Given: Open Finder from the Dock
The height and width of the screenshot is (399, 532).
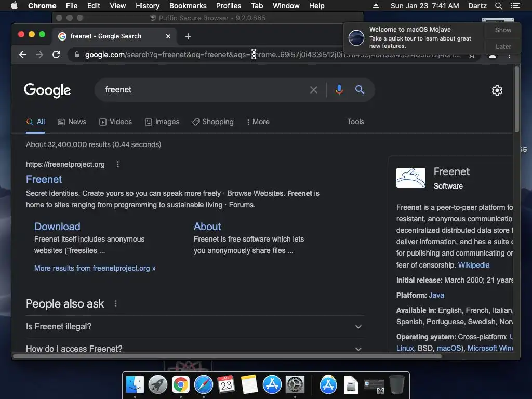Looking at the screenshot, I should click(135, 385).
